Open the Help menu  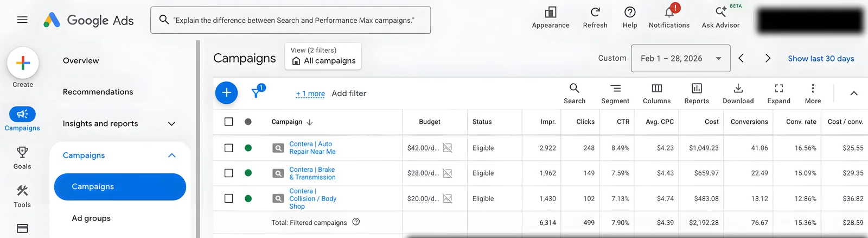coord(630,17)
